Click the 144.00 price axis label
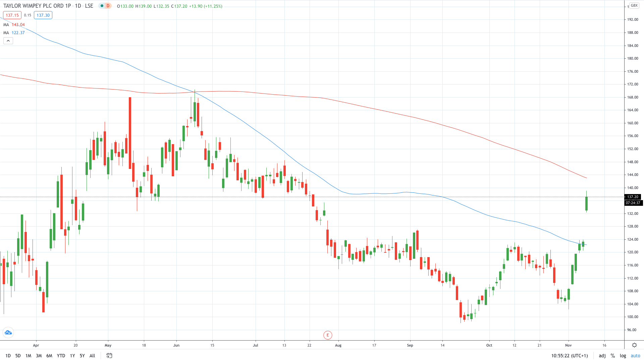This screenshot has height=362, width=644. point(633,175)
